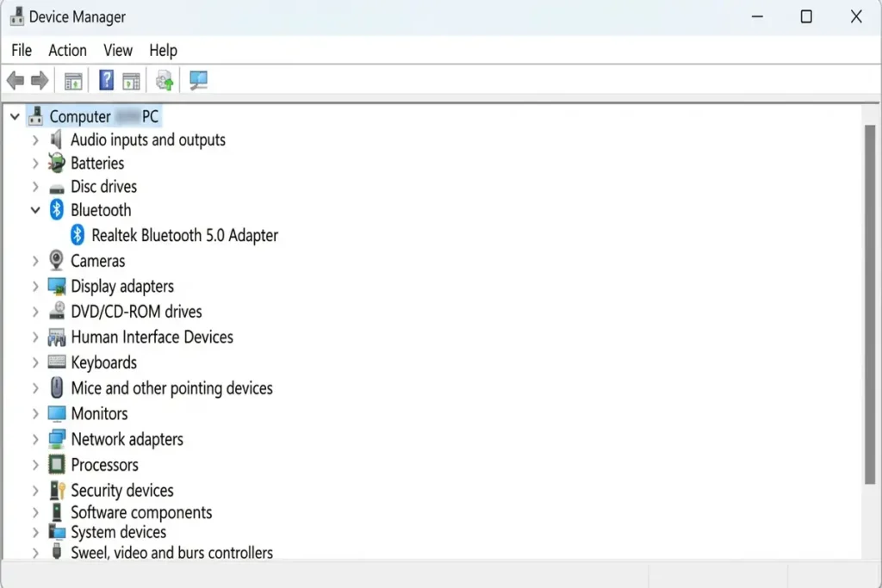The image size is (882, 588).
Task: Click the Audio inputs speaker icon
Action: [x=56, y=139]
